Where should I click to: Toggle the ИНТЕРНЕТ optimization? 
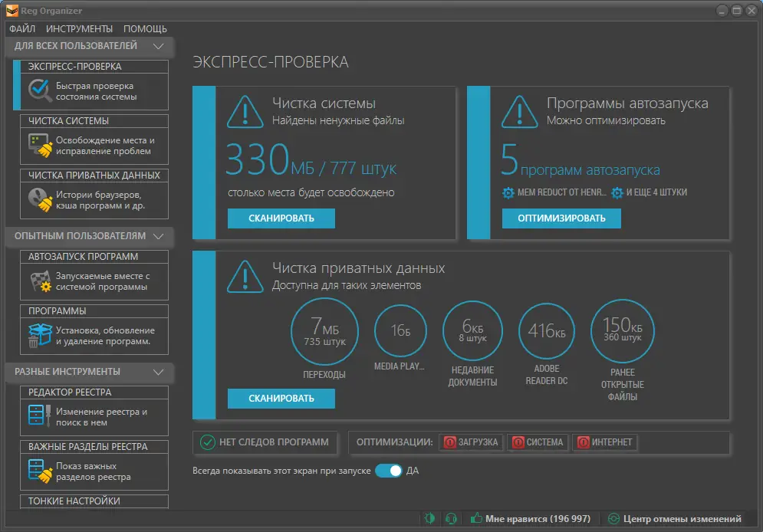(605, 442)
